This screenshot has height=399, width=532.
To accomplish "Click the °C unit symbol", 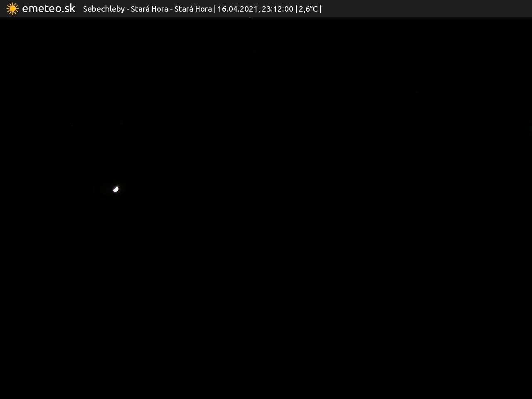I will 314,9.
